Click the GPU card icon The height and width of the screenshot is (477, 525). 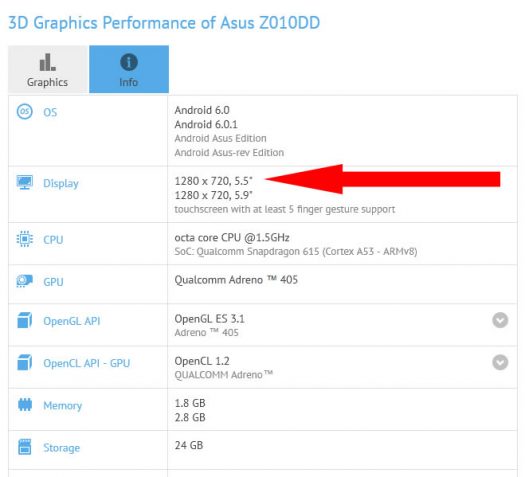[24, 281]
